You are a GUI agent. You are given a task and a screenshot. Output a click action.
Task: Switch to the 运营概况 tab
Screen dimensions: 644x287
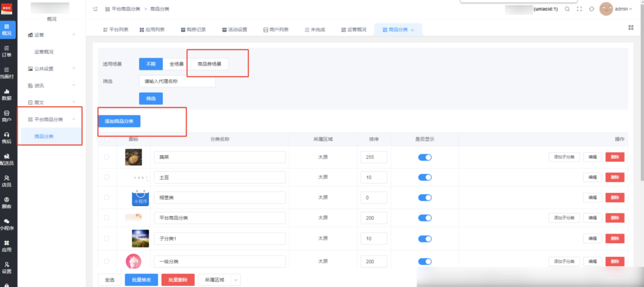click(353, 30)
